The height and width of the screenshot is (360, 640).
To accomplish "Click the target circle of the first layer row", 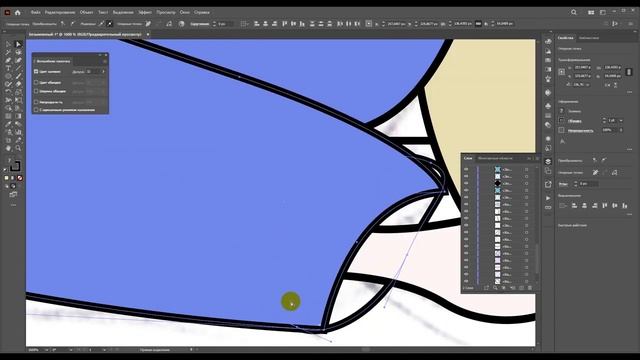I will pyautogui.click(x=527, y=169).
